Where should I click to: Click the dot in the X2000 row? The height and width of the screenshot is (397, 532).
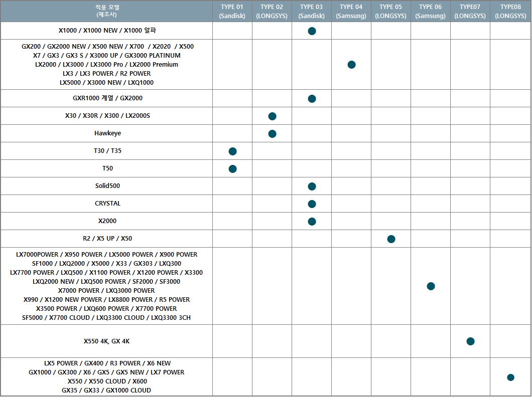click(x=312, y=222)
